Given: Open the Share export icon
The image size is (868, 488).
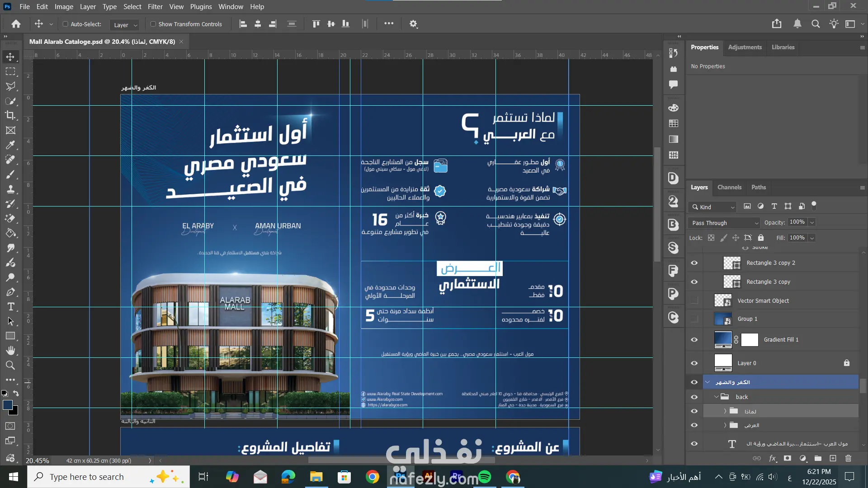Looking at the screenshot, I should click(777, 24).
